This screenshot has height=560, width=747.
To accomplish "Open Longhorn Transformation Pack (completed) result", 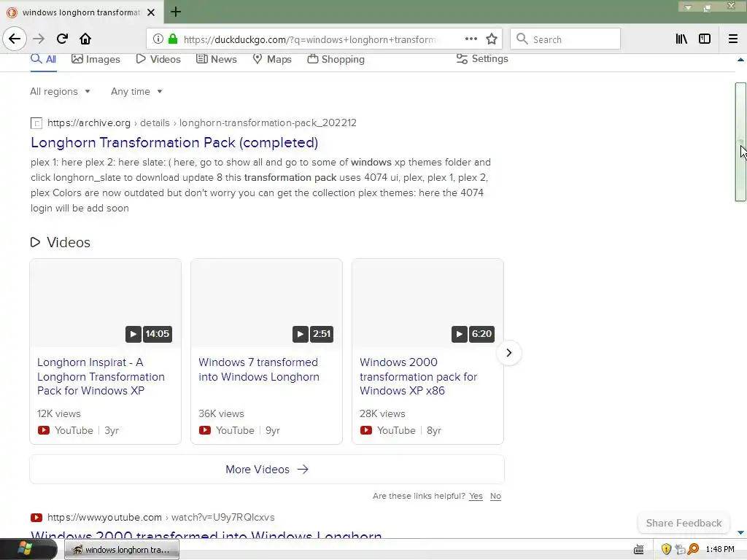I will pyautogui.click(x=174, y=142).
